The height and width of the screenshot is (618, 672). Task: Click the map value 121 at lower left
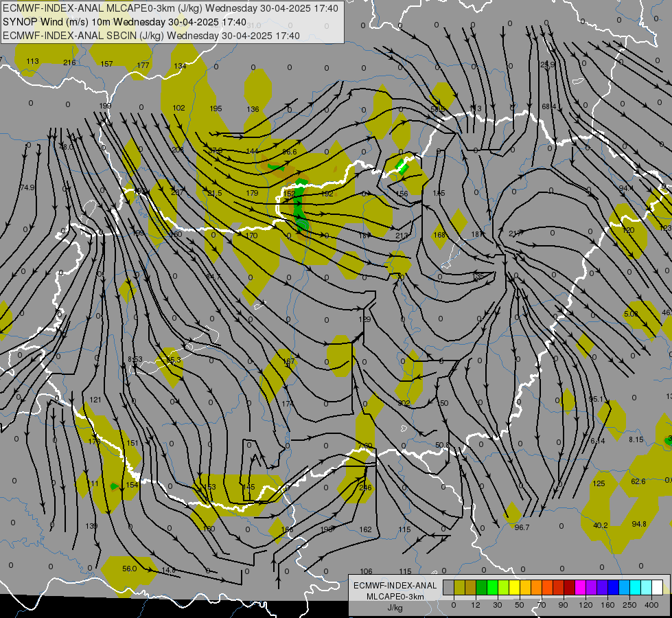[x=95, y=400]
